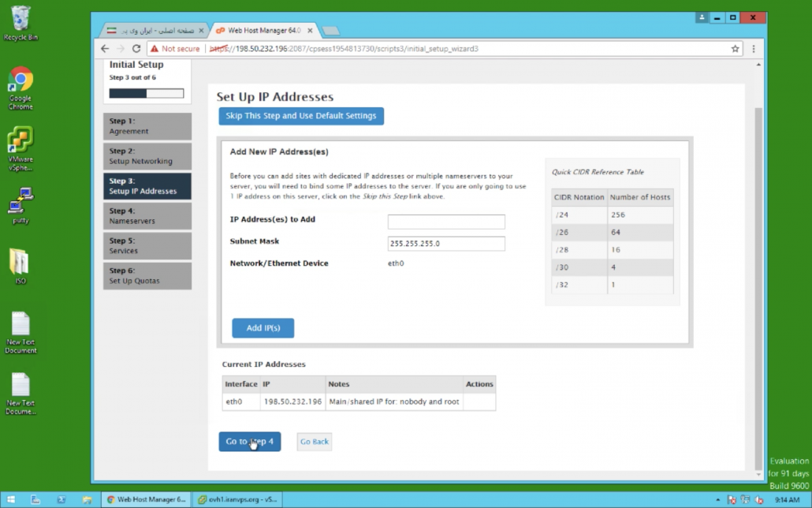This screenshot has height=508, width=812.
Task: Show hidden system tray icons
Action: click(717, 500)
